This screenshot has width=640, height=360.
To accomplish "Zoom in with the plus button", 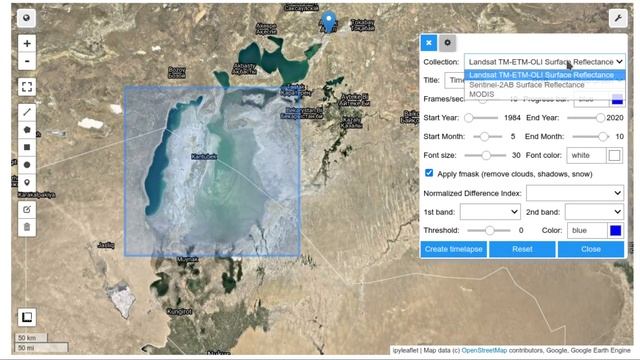I will (27, 43).
